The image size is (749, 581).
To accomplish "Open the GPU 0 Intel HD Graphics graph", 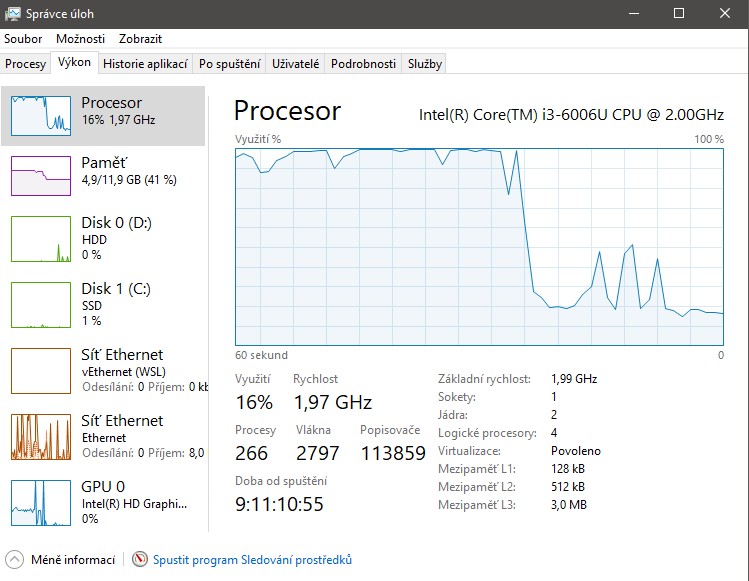I will point(41,502).
